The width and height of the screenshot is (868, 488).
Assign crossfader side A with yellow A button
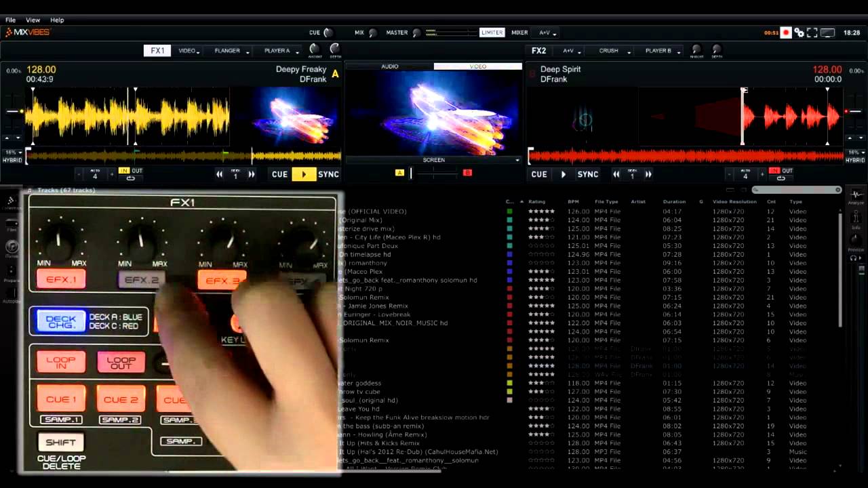pyautogui.click(x=399, y=173)
